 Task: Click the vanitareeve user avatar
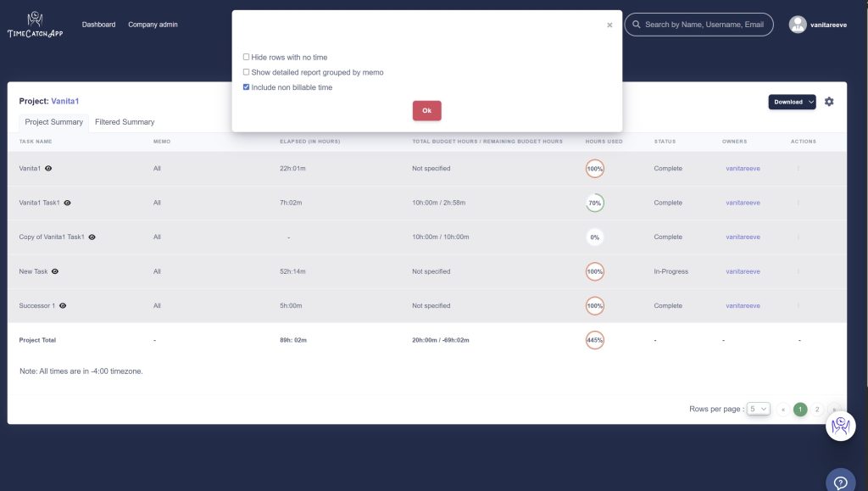pos(798,25)
